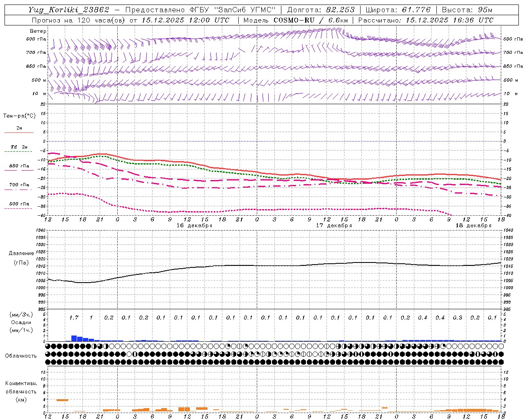Viewport: 525px width, 420px height.
Task: Click the station name Yug_Korliki_23862
Action: click(69, 10)
